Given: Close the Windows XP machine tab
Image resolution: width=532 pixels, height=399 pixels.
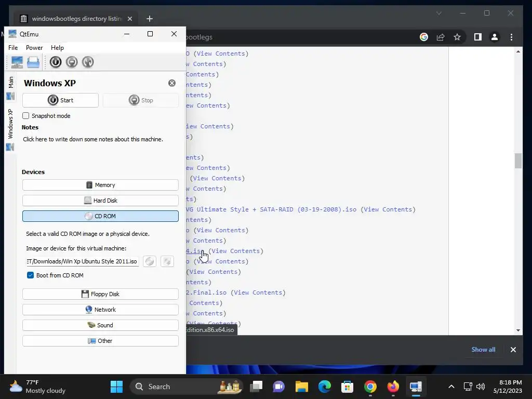Looking at the screenshot, I should [x=172, y=83].
